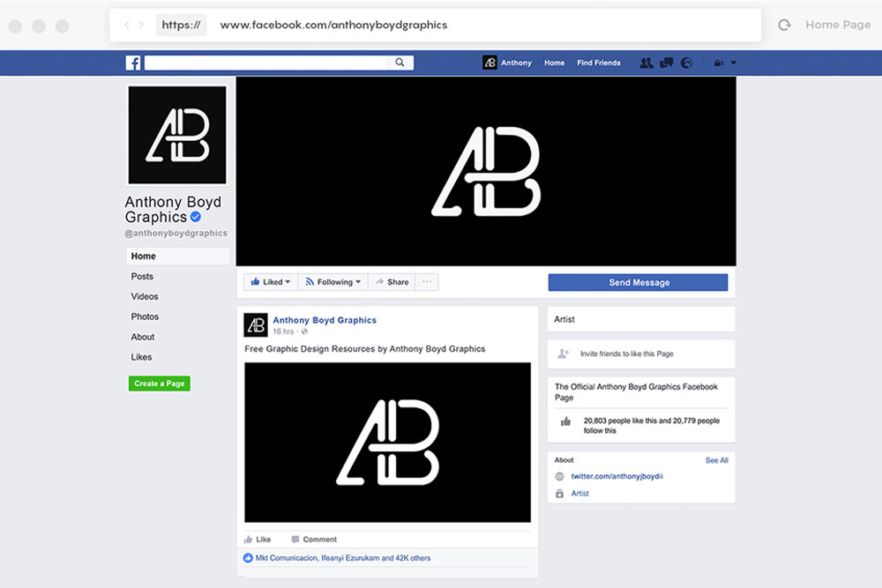Click the Artist link in About section

pos(580,494)
